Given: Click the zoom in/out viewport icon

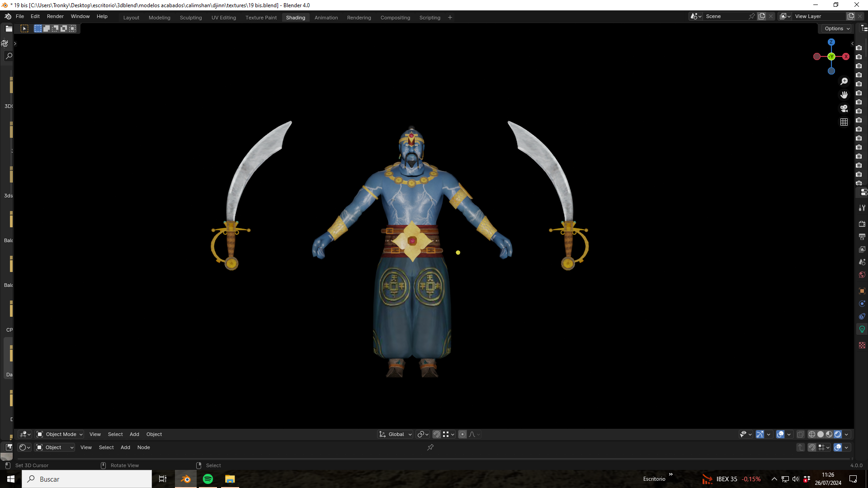Looking at the screenshot, I should click(x=844, y=81).
